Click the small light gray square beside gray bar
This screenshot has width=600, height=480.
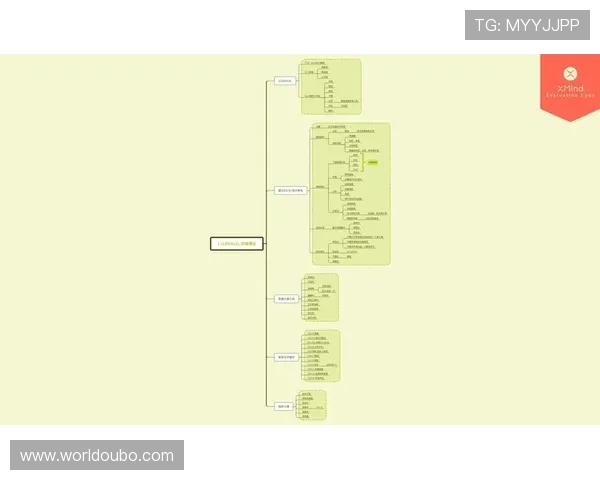pos(540,51)
